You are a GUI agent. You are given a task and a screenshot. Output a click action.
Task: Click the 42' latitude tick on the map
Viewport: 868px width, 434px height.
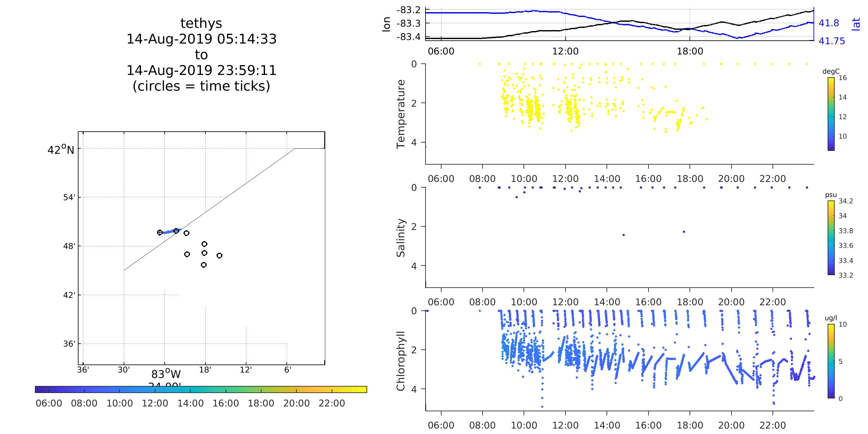pos(69,295)
